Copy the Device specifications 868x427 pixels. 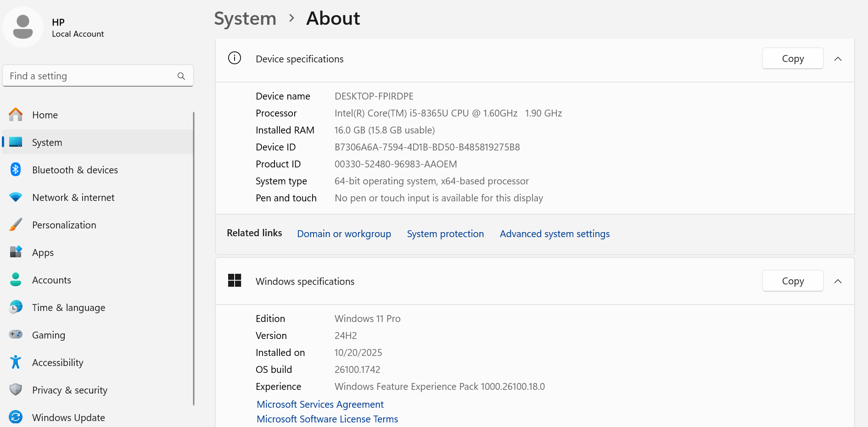[x=792, y=59]
